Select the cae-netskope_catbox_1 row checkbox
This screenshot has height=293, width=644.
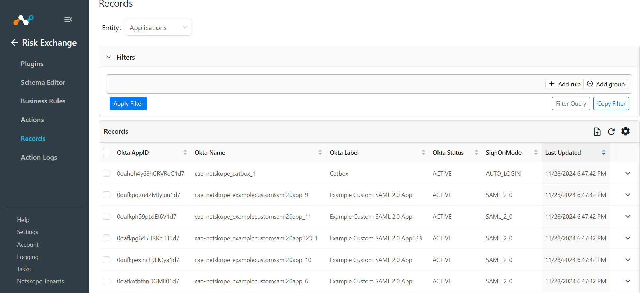pos(106,173)
